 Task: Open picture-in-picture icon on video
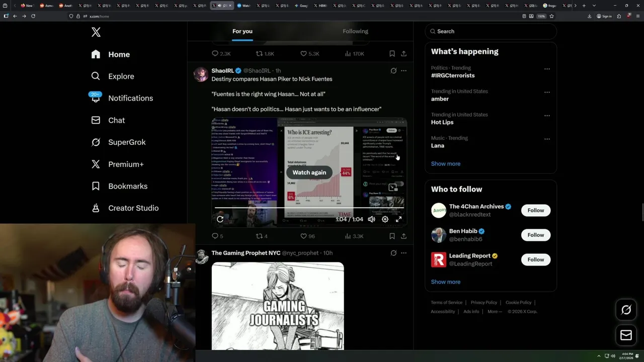click(x=393, y=188)
